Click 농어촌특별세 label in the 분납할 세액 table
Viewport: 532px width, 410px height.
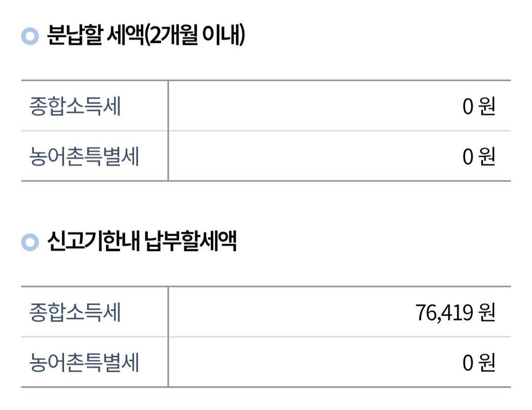click(84, 157)
